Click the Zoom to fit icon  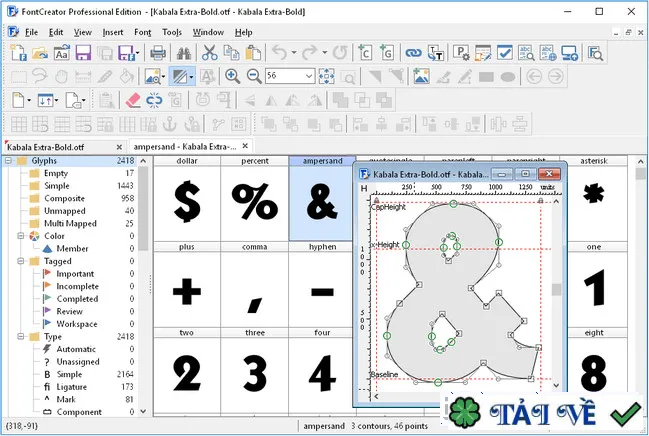327,76
